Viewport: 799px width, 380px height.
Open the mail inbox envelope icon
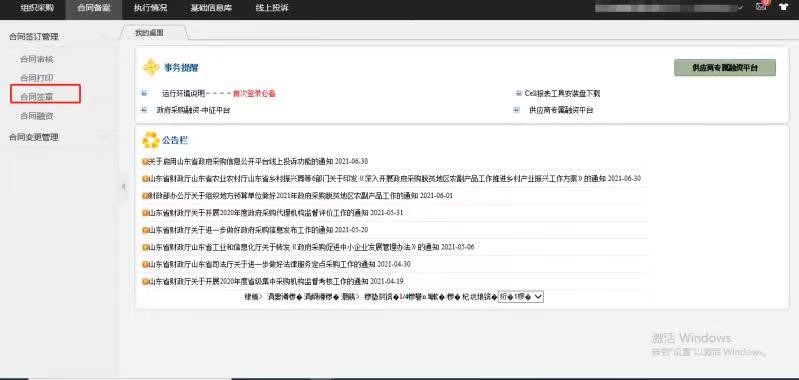[x=761, y=7]
